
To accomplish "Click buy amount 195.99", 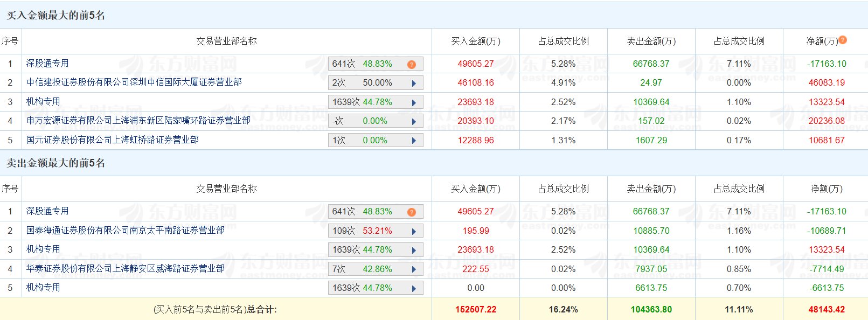I will [x=476, y=231].
